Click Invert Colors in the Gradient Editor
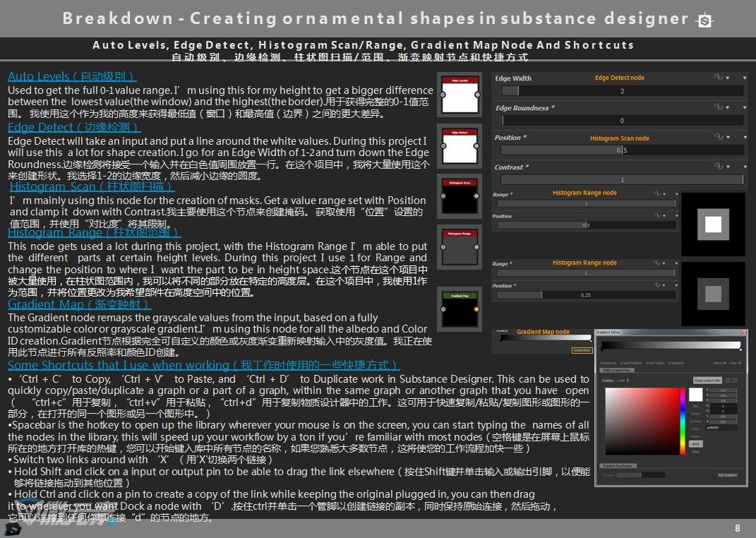This screenshot has width=756, height=538. (655, 363)
